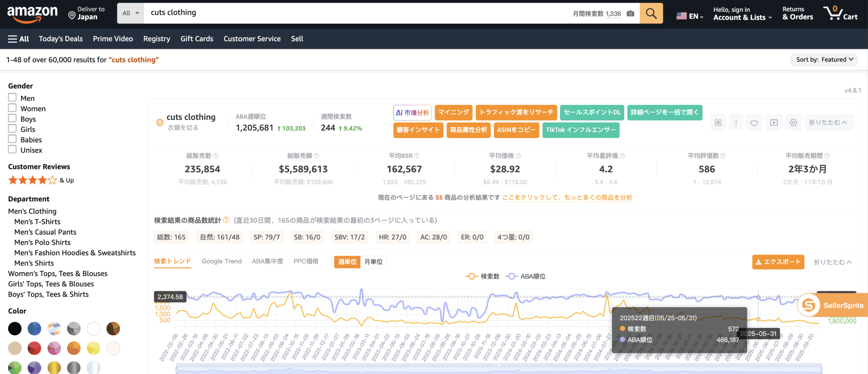
Task: Click the four-circle grid view icon
Action: (718, 123)
